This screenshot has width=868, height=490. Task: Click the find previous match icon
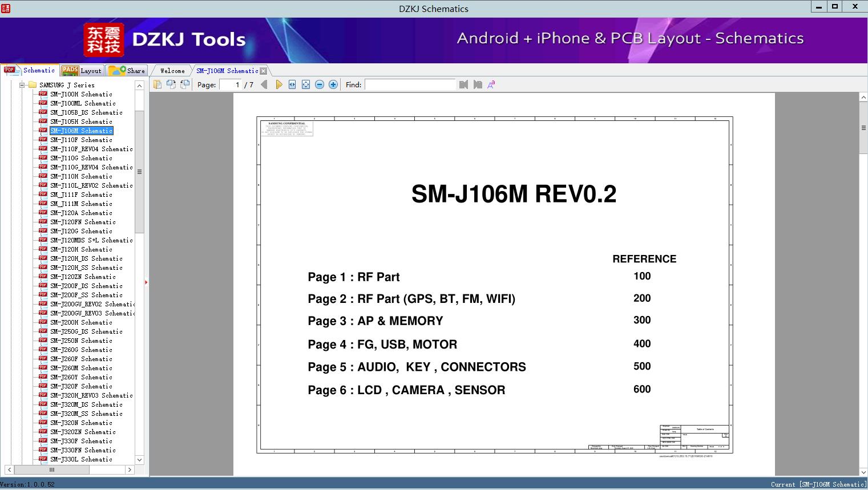pyautogui.click(x=463, y=84)
